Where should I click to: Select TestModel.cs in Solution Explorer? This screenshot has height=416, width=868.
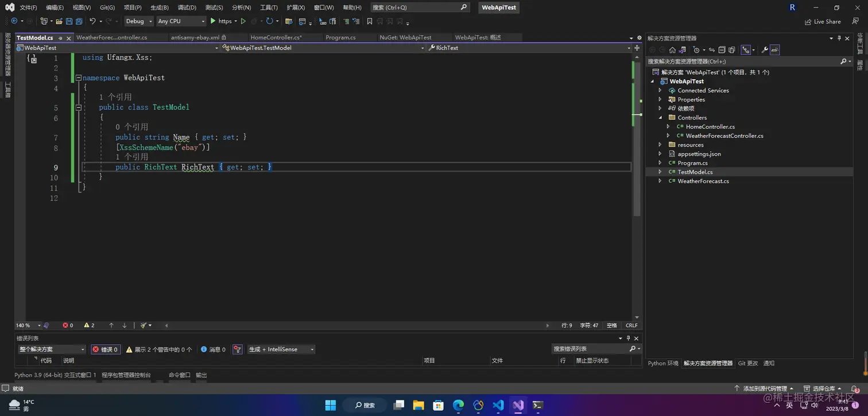click(695, 172)
